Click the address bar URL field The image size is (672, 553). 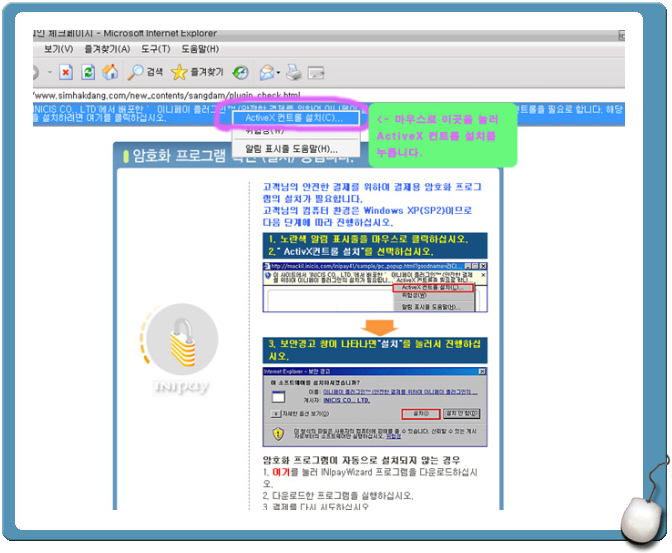[200, 94]
